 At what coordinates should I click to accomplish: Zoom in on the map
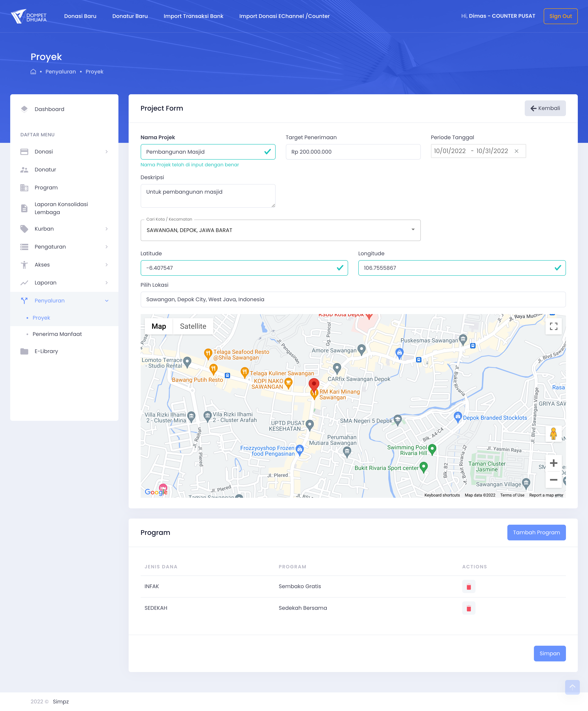coord(553,463)
